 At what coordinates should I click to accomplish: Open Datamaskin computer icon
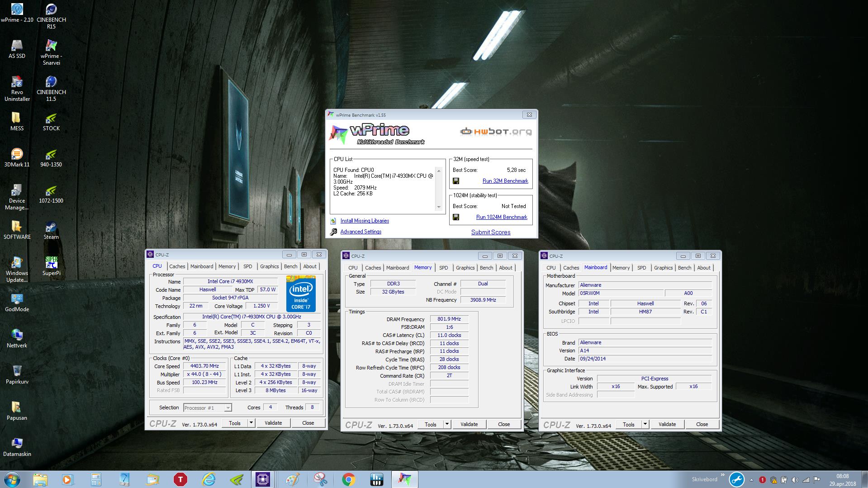[17, 447]
